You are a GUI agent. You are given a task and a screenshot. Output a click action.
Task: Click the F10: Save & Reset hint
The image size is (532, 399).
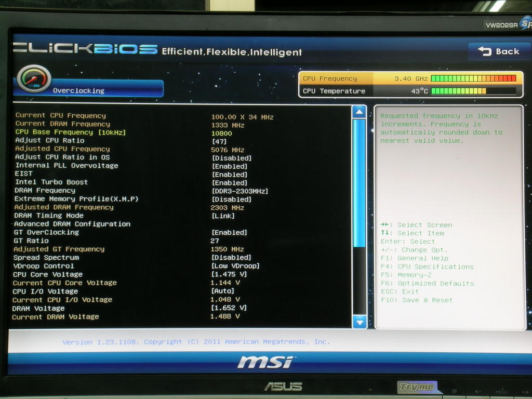click(417, 300)
